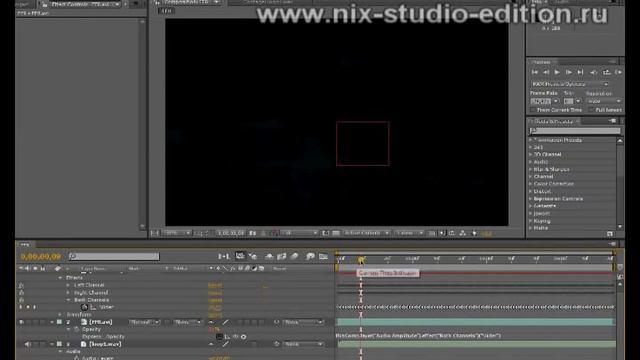Step forward one frame in Preview panel
This screenshot has height=360, width=640.
tap(569, 72)
